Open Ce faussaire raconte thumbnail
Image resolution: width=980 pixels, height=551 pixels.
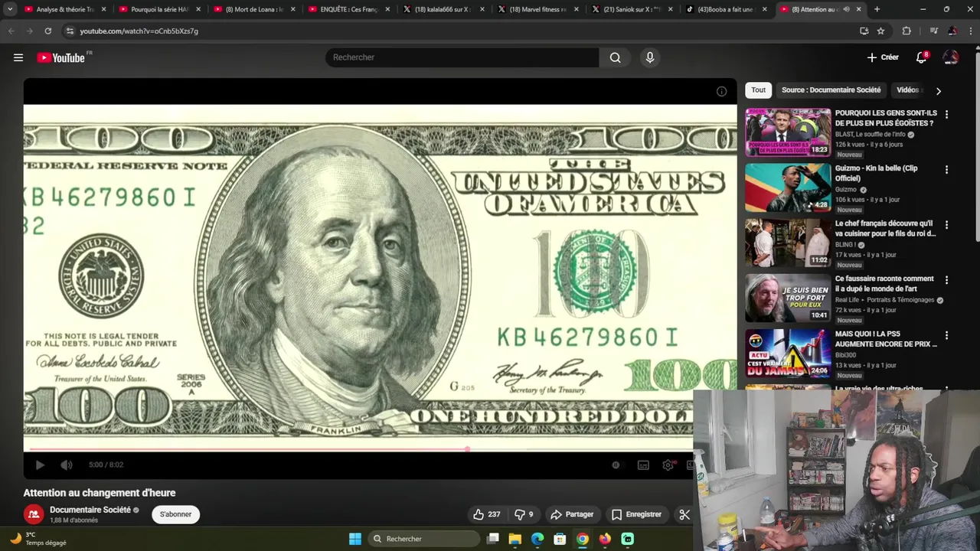click(788, 298)
